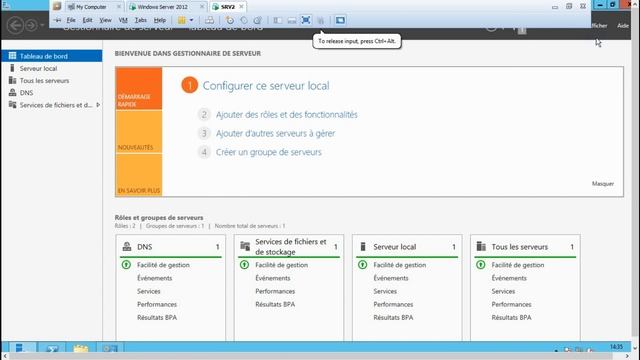Click the VMware Home tab icon
The height and width of the screenshot is (360, 640).
point(57,7)
